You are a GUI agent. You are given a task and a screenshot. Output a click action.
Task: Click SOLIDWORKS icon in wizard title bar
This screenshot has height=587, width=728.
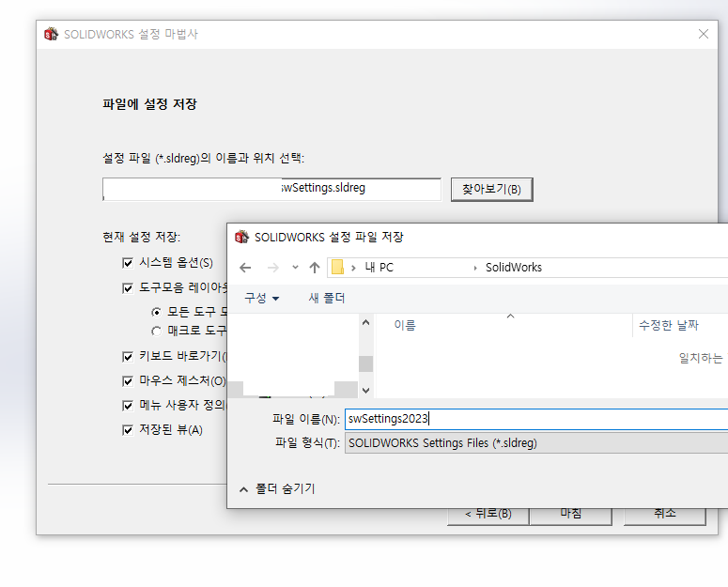[x=51, y=34]
